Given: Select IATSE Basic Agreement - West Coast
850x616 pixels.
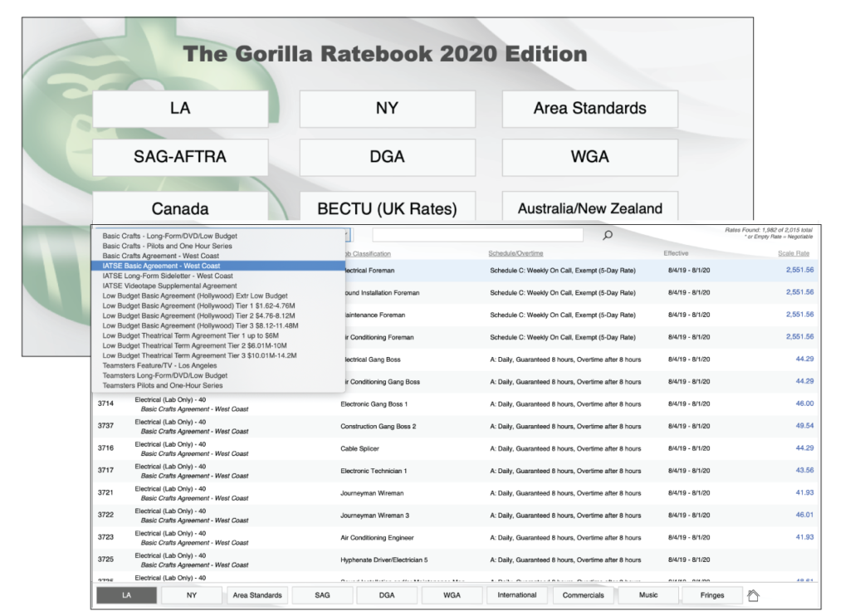Looking at the screenshot, I should [218, 266].
